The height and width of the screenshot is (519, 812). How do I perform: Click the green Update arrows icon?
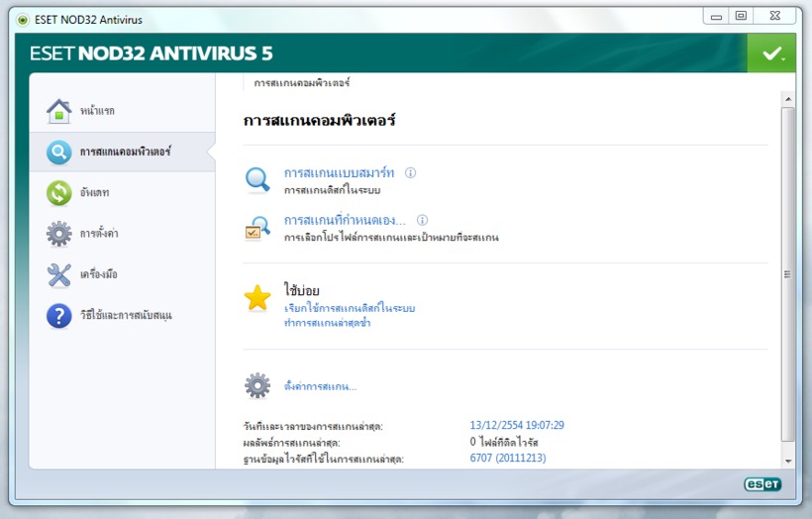pyautogui.click(x=59, y=193)
